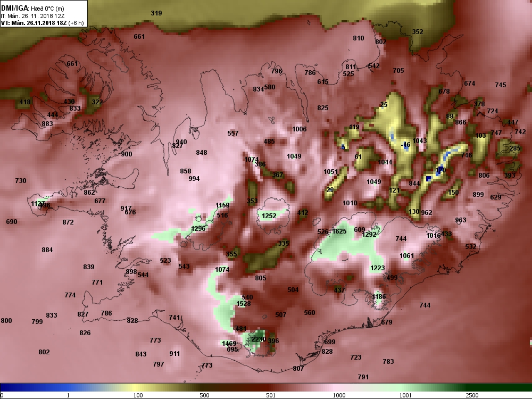The image size is (532, 399).
Task: Click the 807 value on south coast
Action: click(298, 369)
